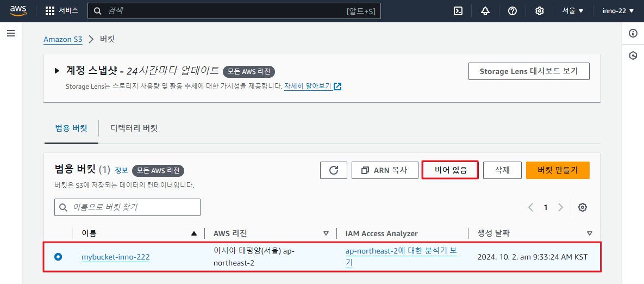This screenshot has width=644, height=284.
Task: Select the mybucket-inno-222 radio button
Action: coord(58,257)
